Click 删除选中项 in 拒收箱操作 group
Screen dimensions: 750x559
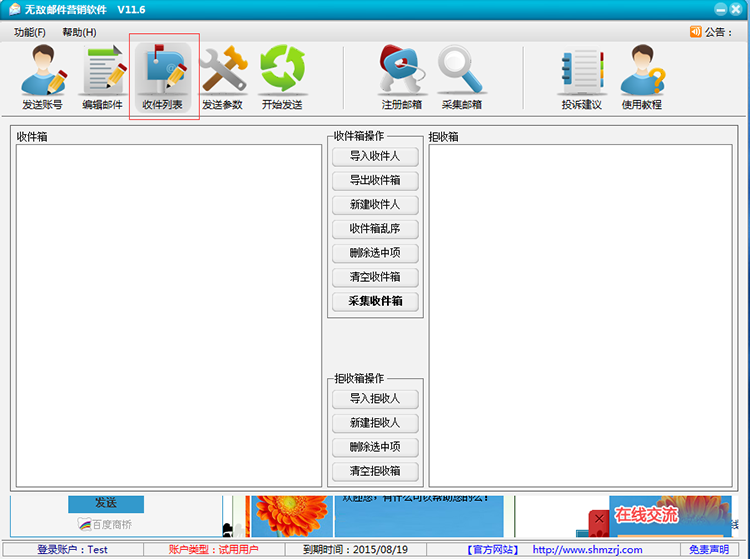pos(375,447)
